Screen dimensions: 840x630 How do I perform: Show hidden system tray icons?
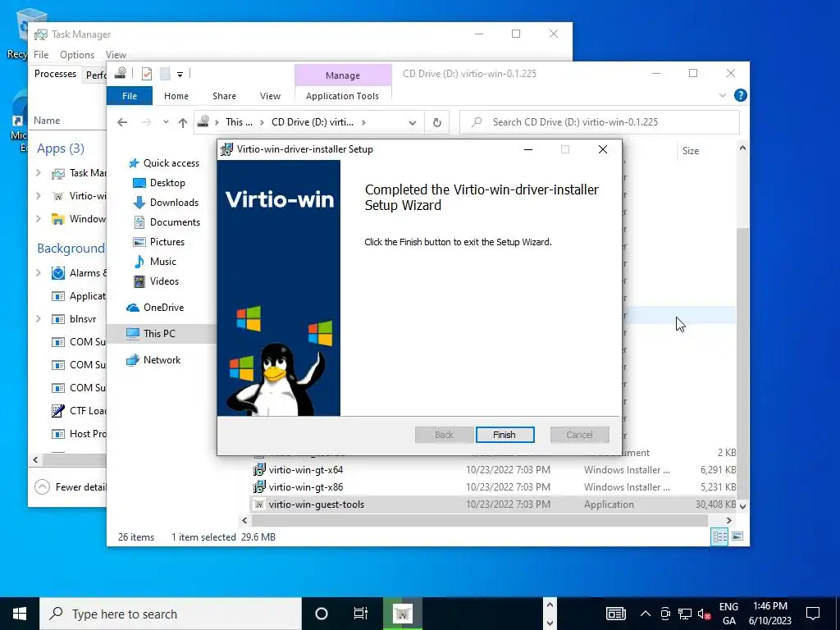(x=646, y=614)
